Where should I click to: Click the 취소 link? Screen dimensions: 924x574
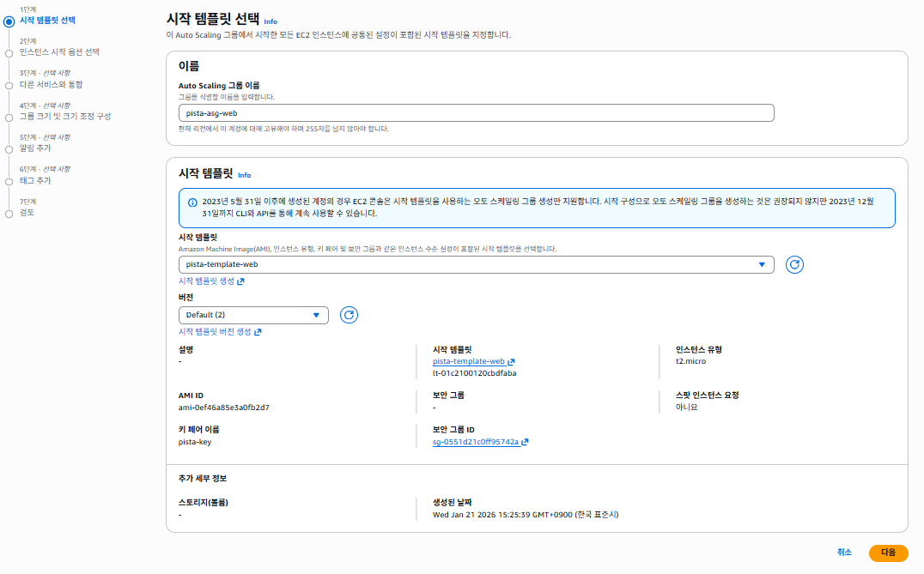pyautogui.click(x=844, y=553)
